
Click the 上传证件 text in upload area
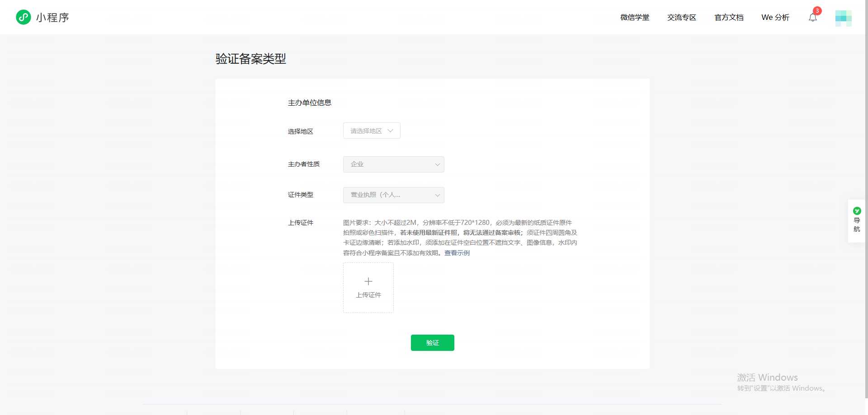click(x=368, y=295)
